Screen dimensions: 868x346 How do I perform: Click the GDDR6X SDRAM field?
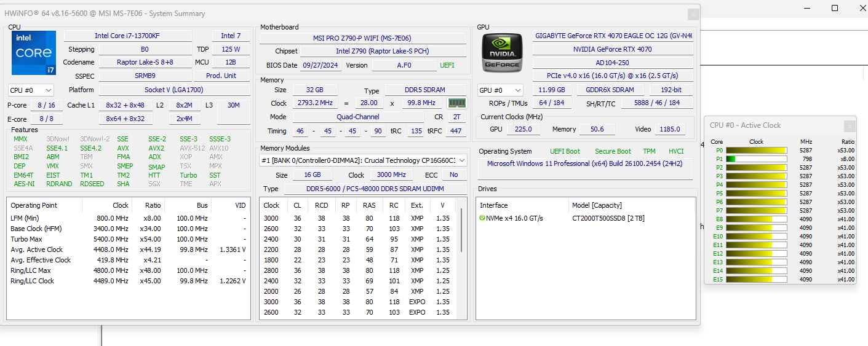(611, 90)
